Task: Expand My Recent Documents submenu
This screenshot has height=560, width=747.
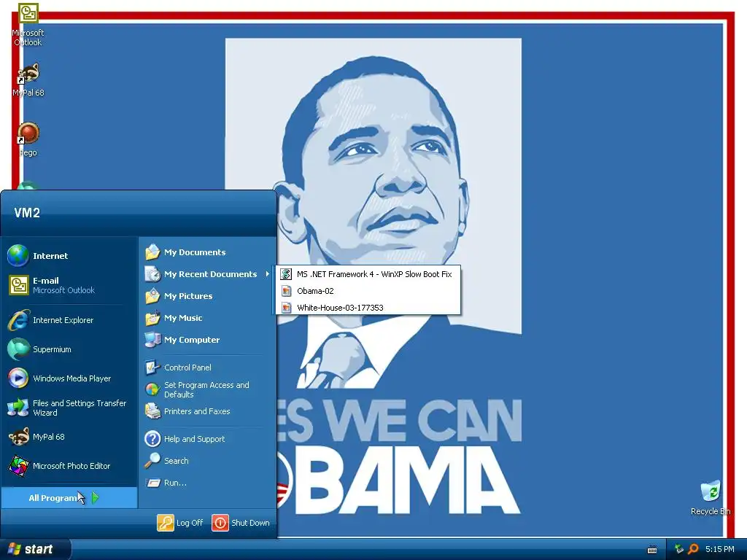Action: click(207, 274)
